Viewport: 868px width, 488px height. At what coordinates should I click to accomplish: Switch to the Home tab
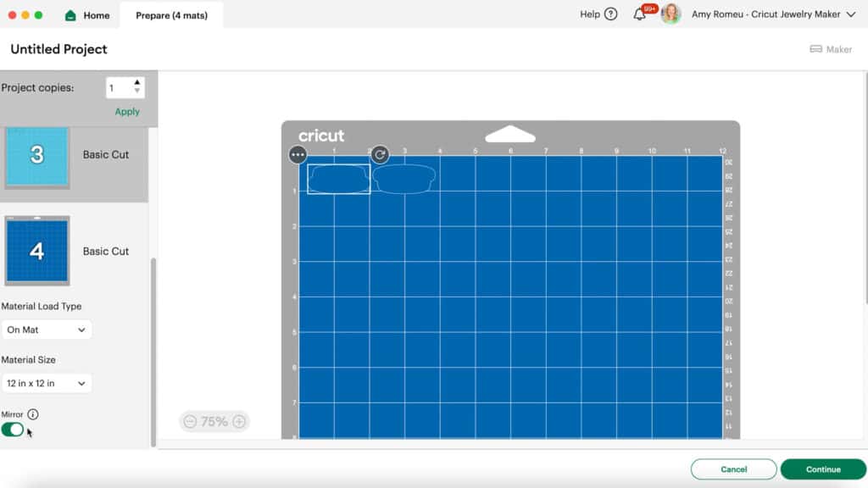[87, 15]
